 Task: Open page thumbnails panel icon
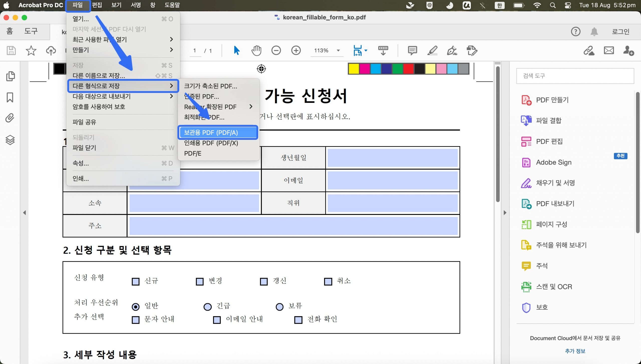(10, 76)
